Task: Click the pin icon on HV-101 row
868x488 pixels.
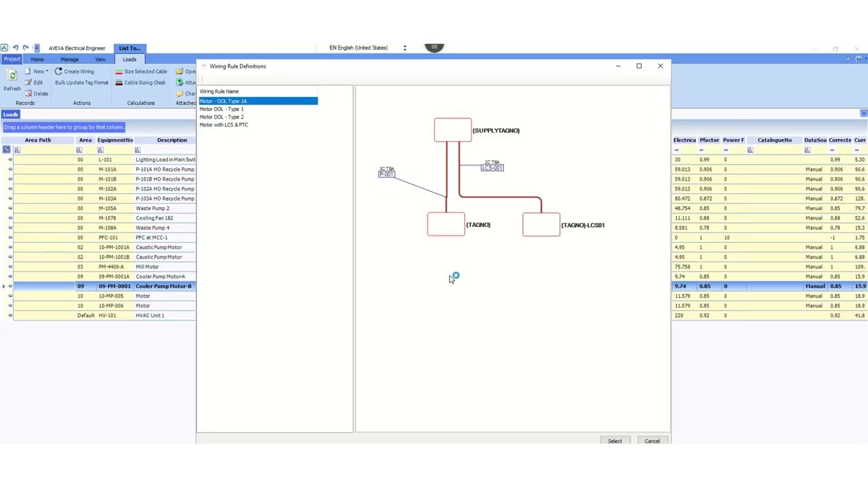Action: click(x=10, y=316)
